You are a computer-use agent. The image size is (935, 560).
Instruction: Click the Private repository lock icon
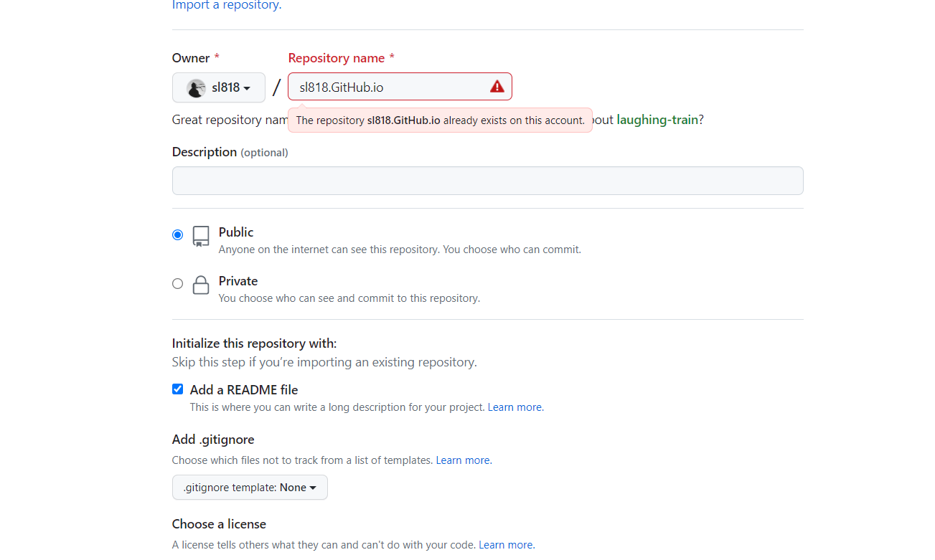[201, 285]
